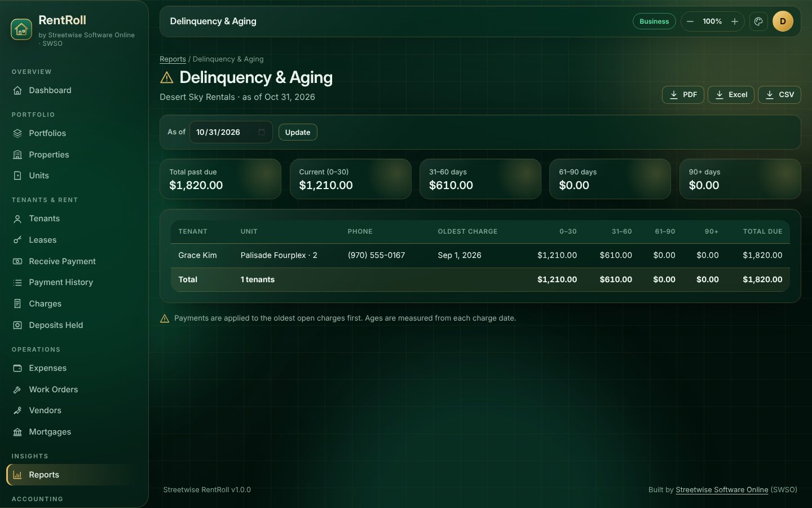Click the OLDEST CHARGE column header
The height and width of the screenshot is (508, 812).
tap(467, 231)
